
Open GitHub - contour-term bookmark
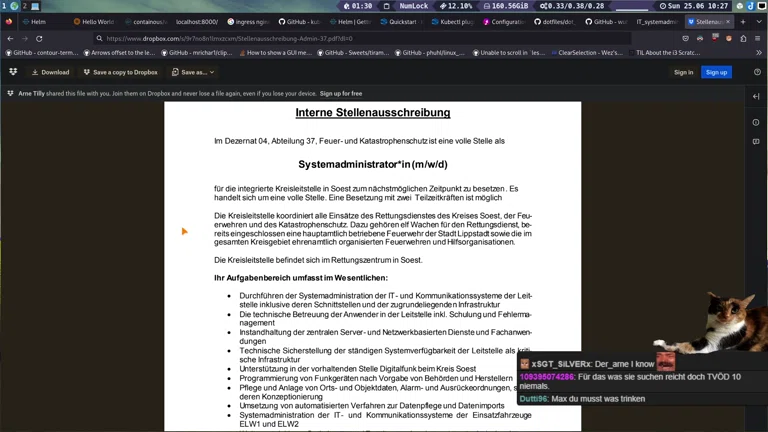42,52
